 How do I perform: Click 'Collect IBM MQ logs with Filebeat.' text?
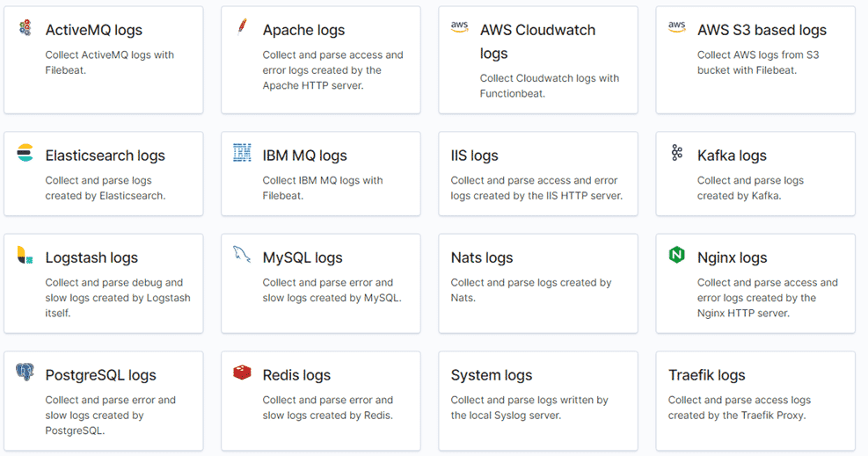[x=323, y=188]
